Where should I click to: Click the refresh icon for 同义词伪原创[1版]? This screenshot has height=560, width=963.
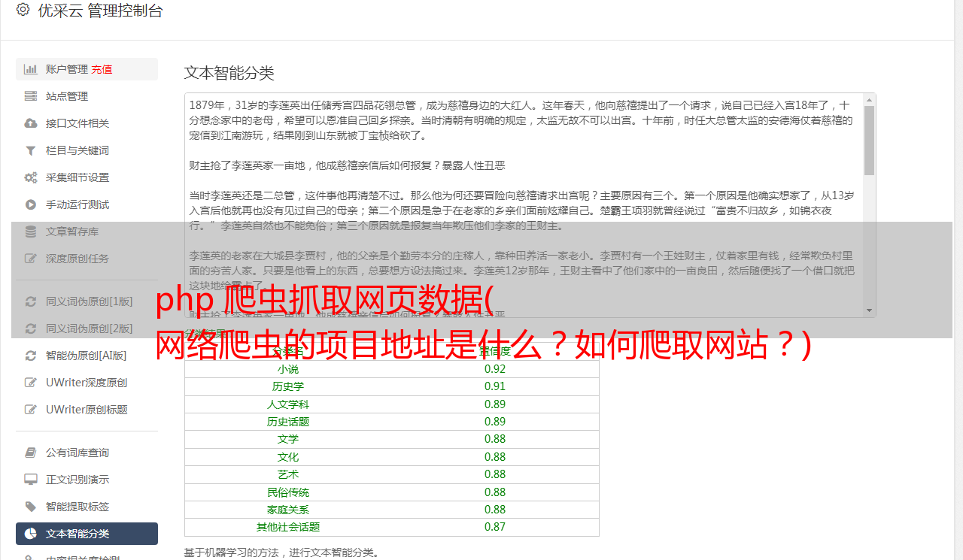[31, 301]
